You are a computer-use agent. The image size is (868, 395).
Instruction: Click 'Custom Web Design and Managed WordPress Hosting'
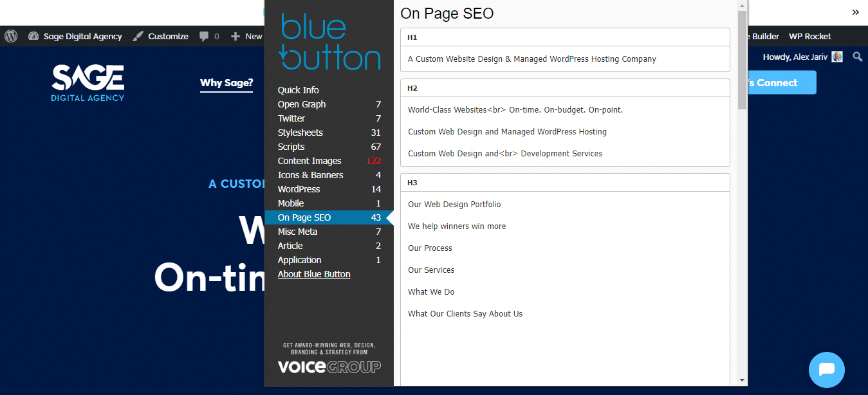click(x=507, y=132)
